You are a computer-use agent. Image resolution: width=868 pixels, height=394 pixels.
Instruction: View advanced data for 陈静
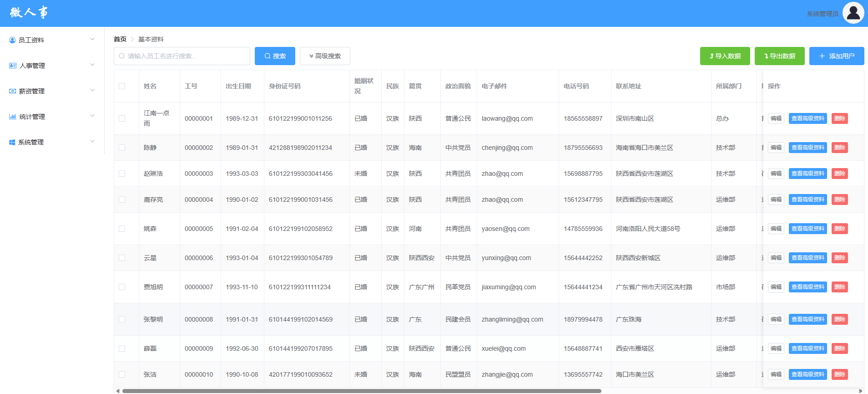tap(808, 148)
